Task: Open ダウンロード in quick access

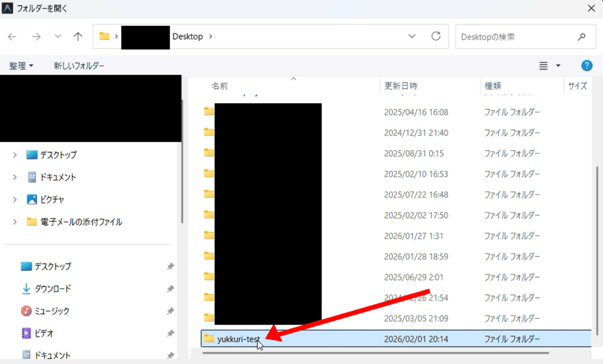Action: pyautogui.click(x=53, y=289)
